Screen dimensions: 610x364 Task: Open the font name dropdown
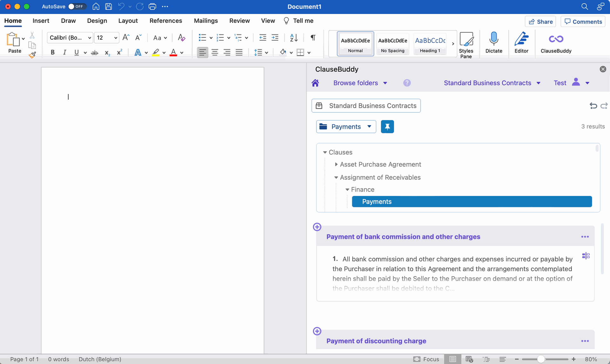pos(90,38)
